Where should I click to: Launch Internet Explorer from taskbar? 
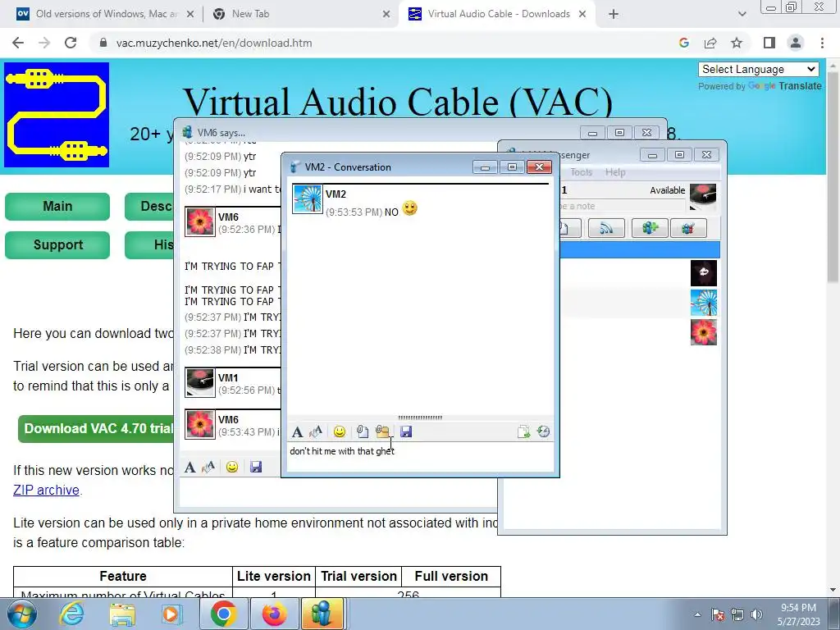[x=71, y=614]
